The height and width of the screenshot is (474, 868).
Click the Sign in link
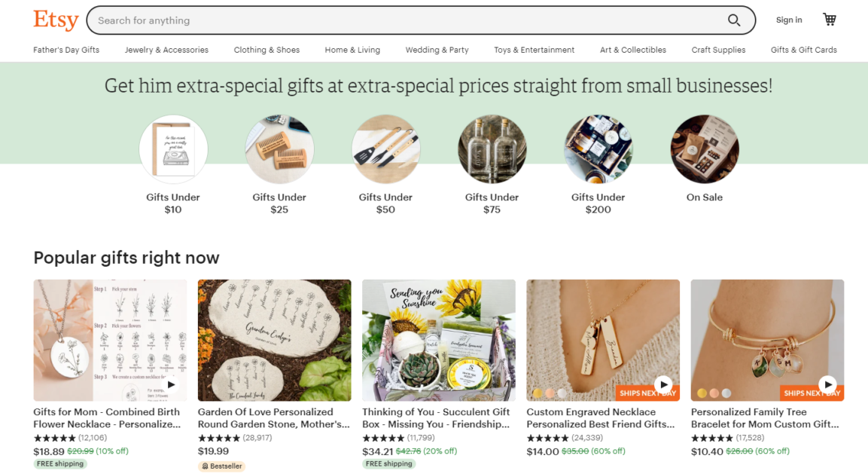coord(788,20)
